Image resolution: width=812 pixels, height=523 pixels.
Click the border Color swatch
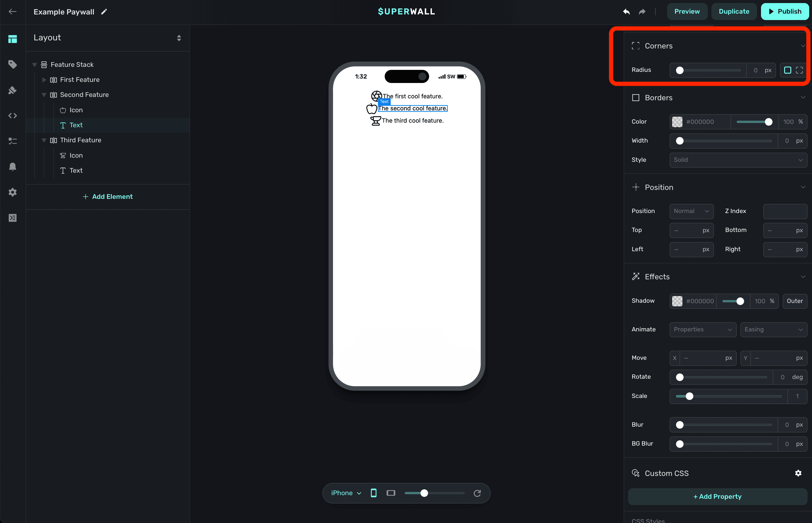[677, 122]
